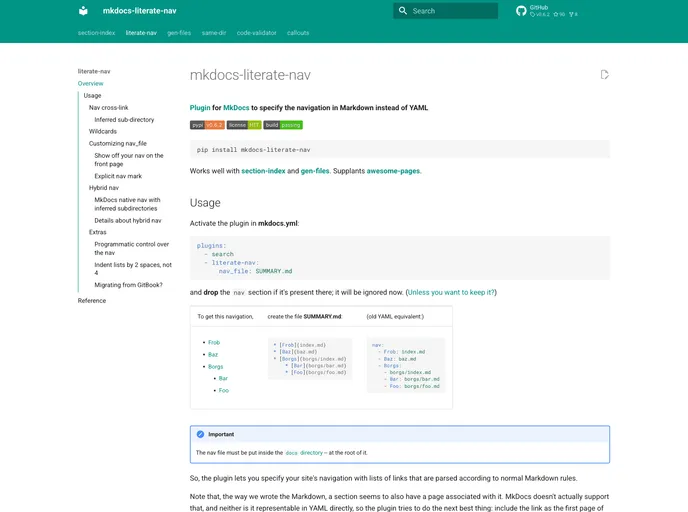Click the edit page icon
Screen dimensions: 688x512
(605, 75)
